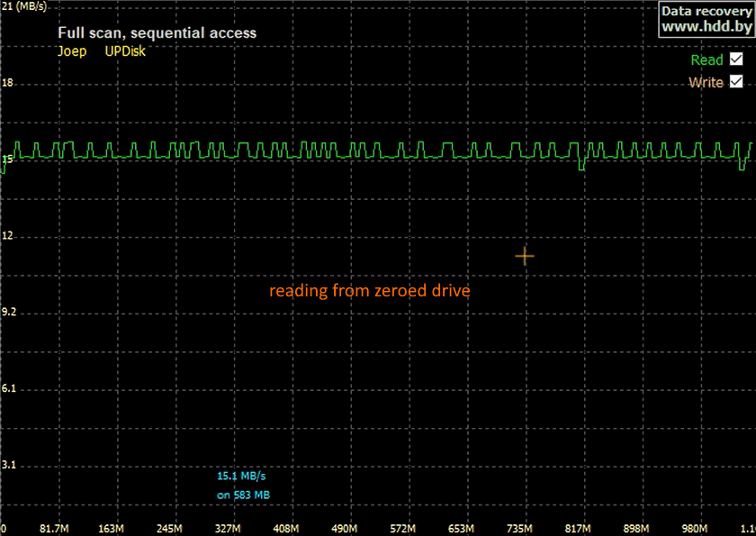Click the '898M' x-axis label
The height and width of the screenshot is (536, 756).
tap(636, 529)
